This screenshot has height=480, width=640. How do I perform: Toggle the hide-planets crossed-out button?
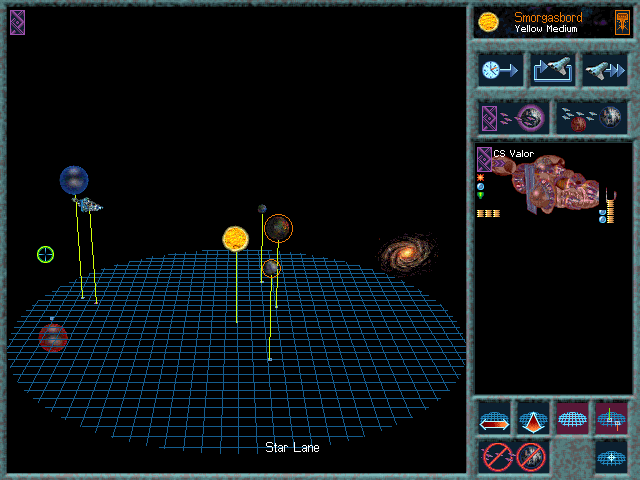click(x=531, y=457)
